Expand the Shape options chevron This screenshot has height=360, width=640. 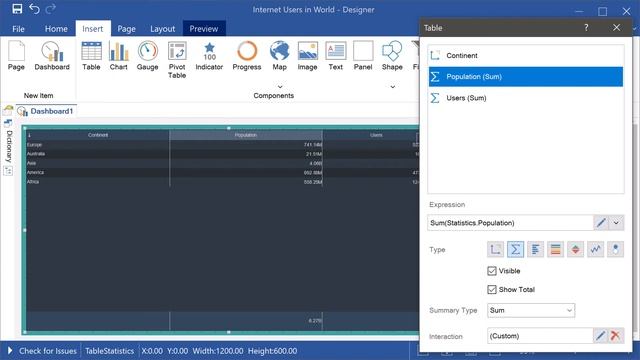[x=393, y=87]
